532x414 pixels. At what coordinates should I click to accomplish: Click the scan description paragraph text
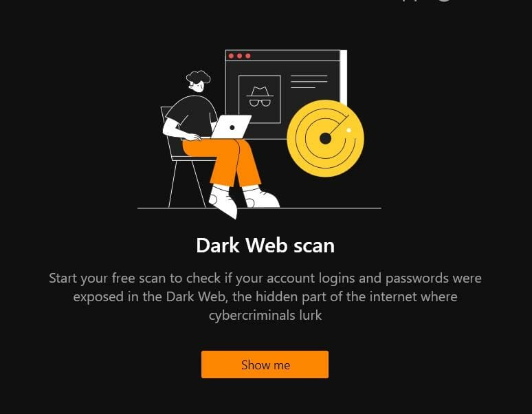(265, 296)
